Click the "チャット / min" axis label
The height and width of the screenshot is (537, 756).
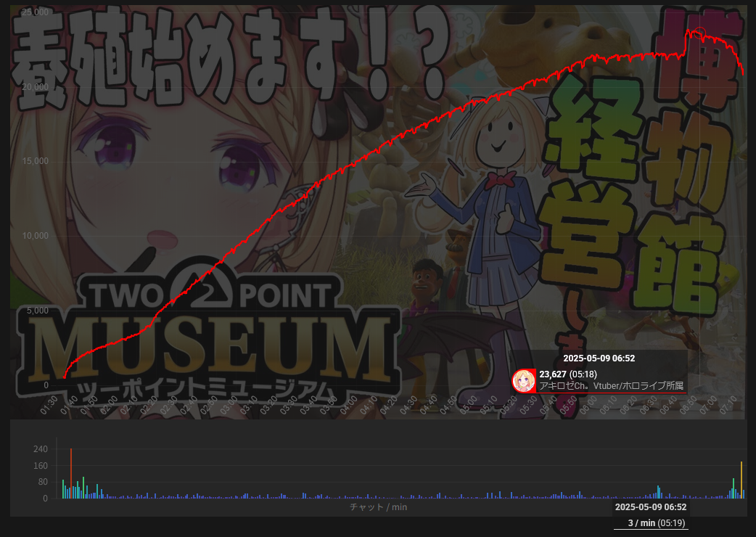point(378,507)
